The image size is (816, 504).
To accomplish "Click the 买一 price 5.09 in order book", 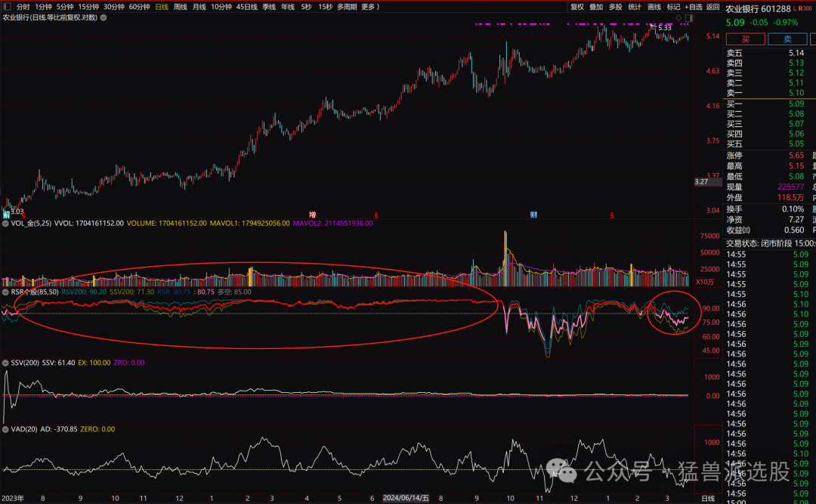I will click(x=796, y=104).
